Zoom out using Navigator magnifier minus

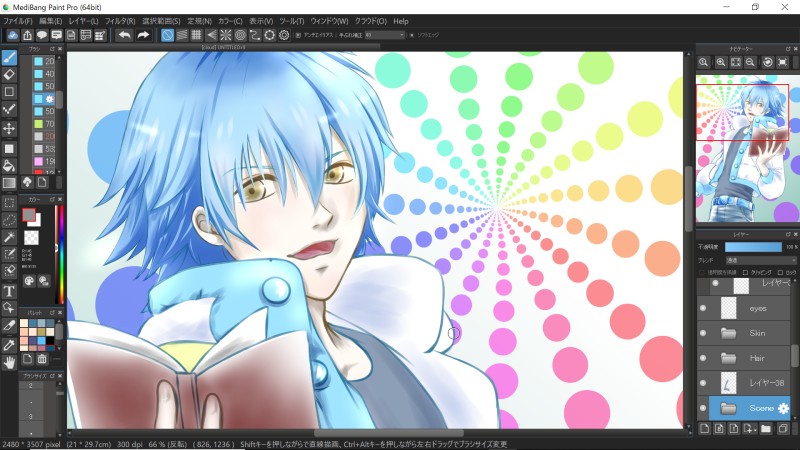(x=750, y=62)
